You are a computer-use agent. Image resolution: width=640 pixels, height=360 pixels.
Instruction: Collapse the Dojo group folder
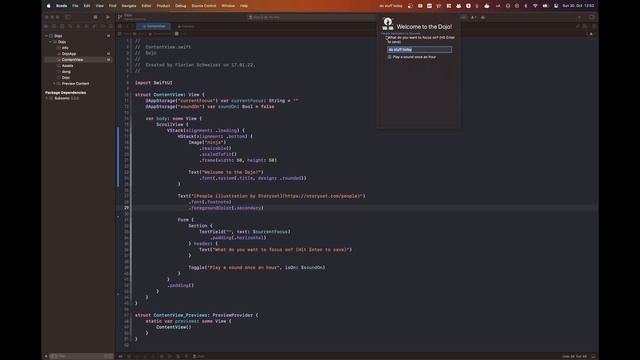50,42
